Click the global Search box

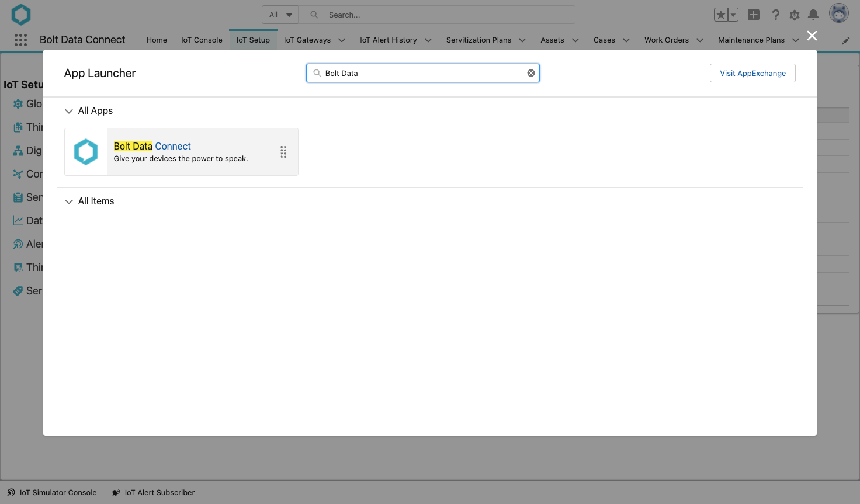[x=437, y=15]
